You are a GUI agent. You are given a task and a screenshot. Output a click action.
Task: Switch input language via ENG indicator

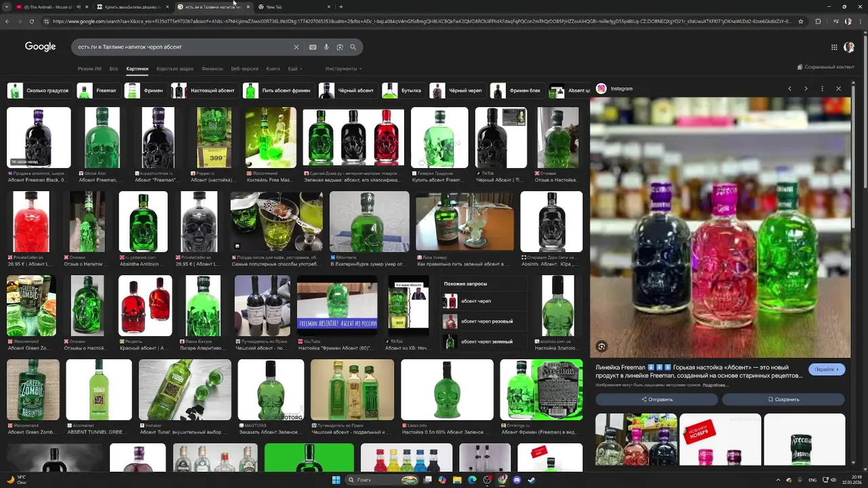tap(812, 480)
